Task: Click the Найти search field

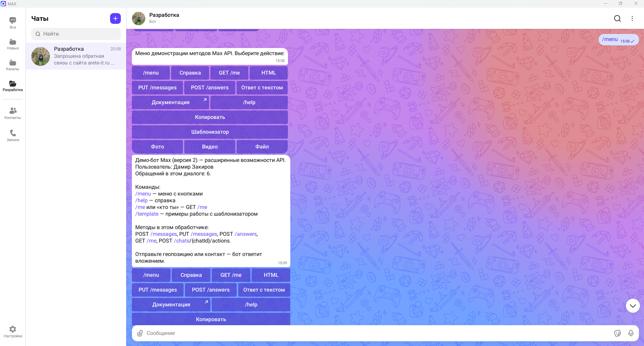Action: pos(76,34)
